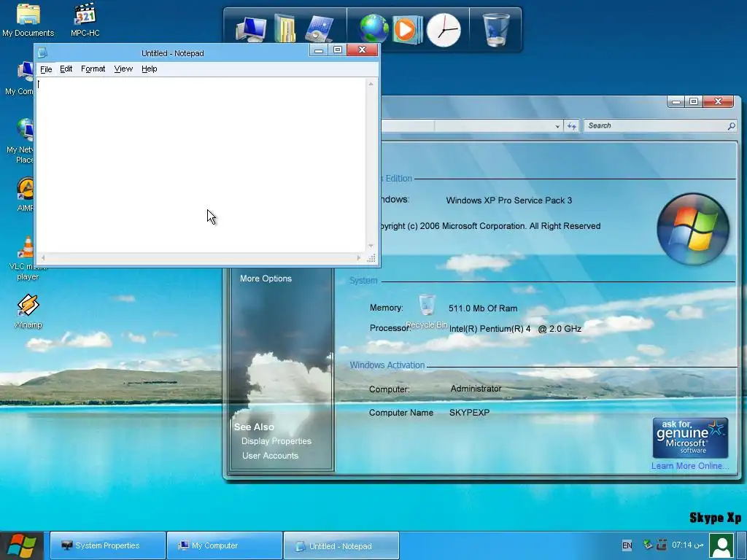Viewport: 747px width, 560px height.
Task: Open the globe browser icon in dock
Action: point(374,29)
